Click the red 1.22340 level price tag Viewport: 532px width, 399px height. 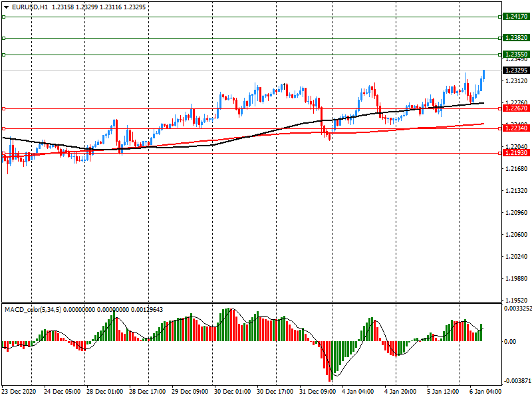516,128
